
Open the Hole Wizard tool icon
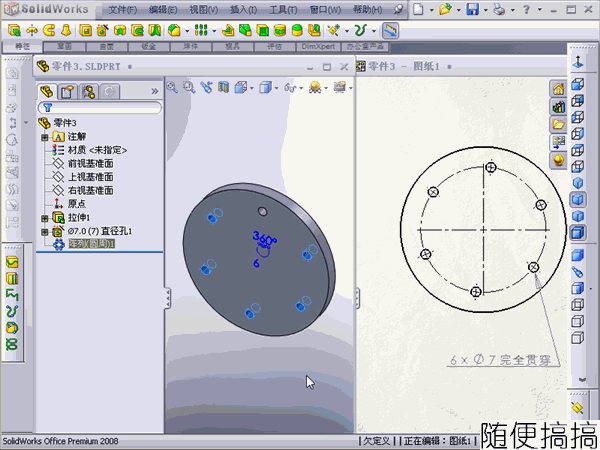pos(103,30)
